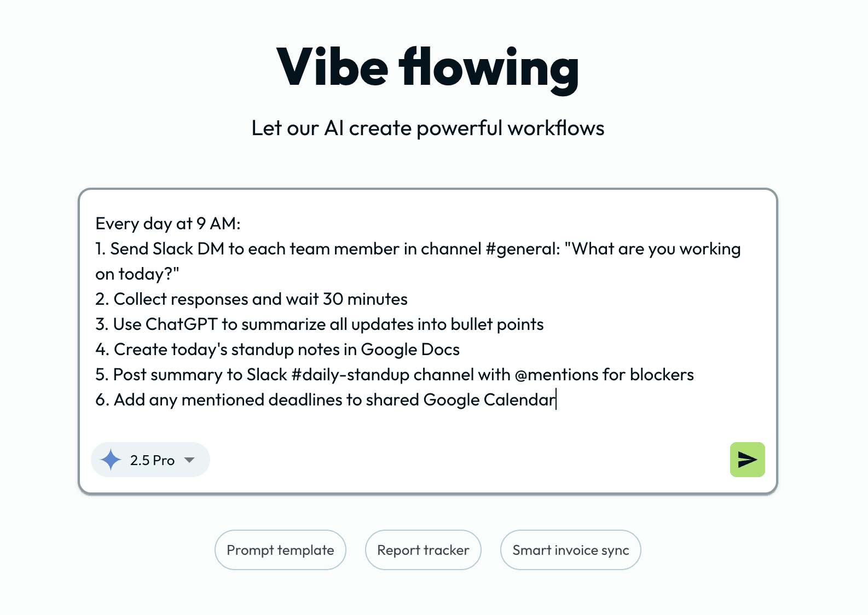The height and width of the screenshot is (615, 868).
Task: Click on the "on today?" text line
Action: coord(137,274)
